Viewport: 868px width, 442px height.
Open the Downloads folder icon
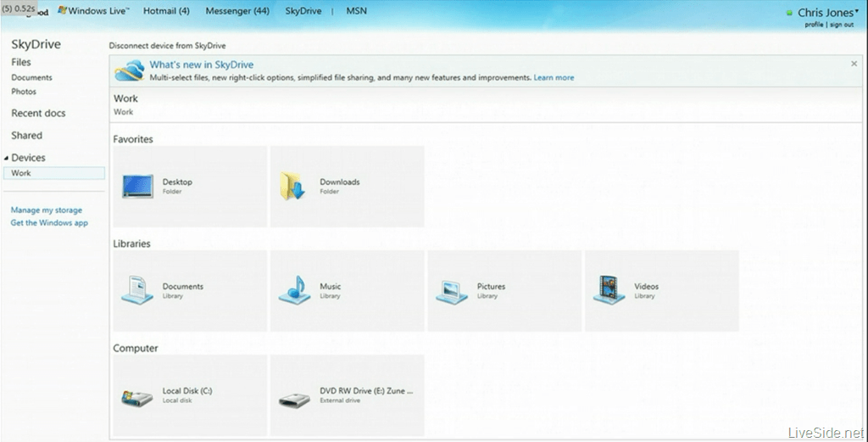click(292, 186)
